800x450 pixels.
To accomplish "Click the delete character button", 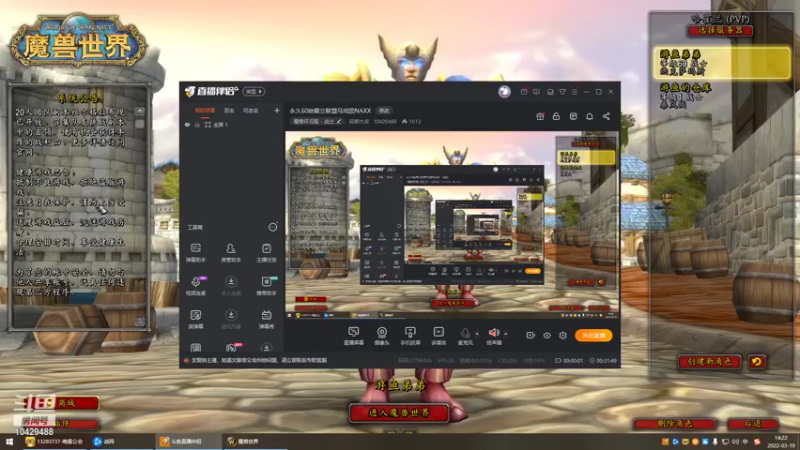I will pyautogui.click(x=674, y=423).
